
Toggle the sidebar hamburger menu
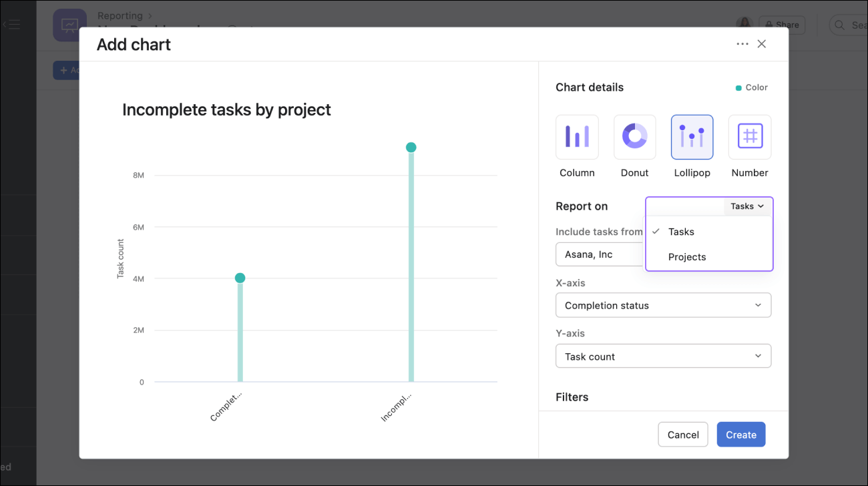pos(12,25)
